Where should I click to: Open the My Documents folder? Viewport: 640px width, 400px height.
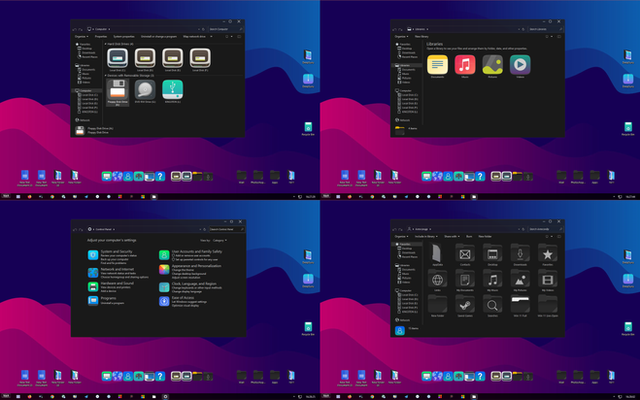[x=465, y=279]
